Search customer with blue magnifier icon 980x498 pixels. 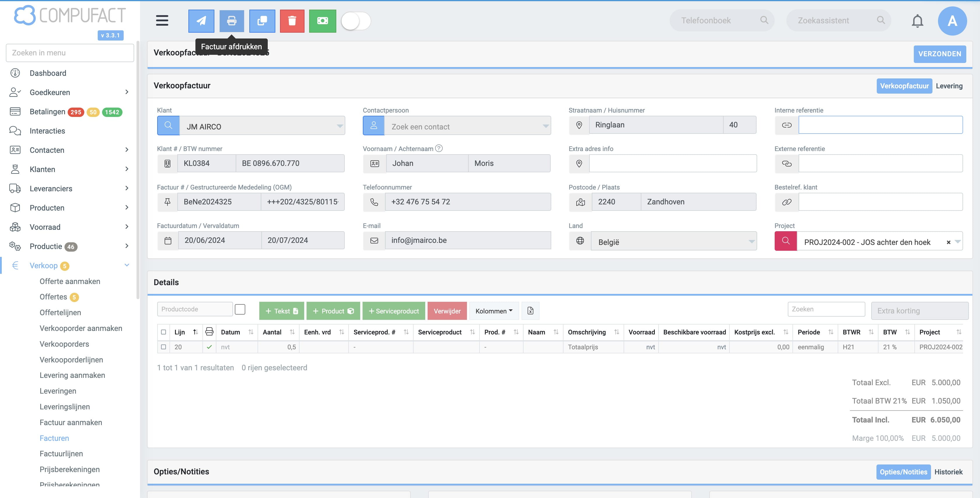click(168, 126)
